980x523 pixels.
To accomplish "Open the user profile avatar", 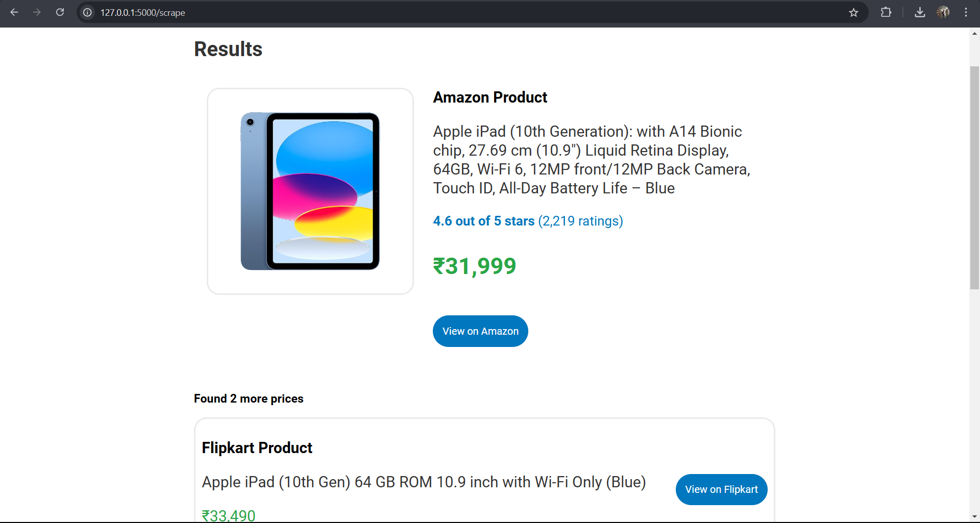I will [943, 12].
